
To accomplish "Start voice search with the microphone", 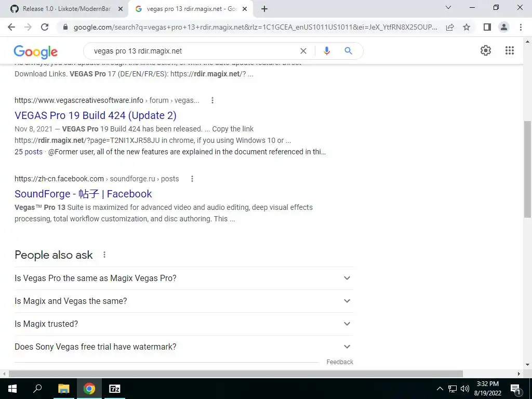I will tap(326, 51).
